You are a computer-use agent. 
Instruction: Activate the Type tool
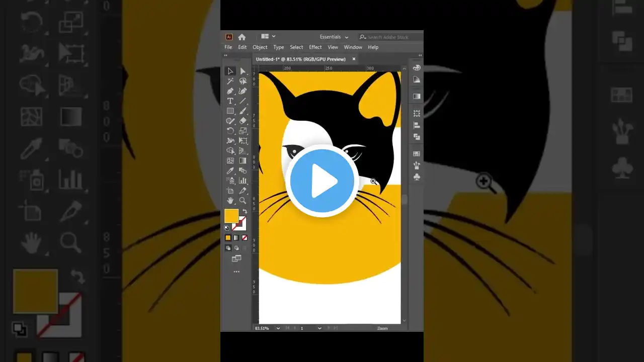[x=230, y=101]
